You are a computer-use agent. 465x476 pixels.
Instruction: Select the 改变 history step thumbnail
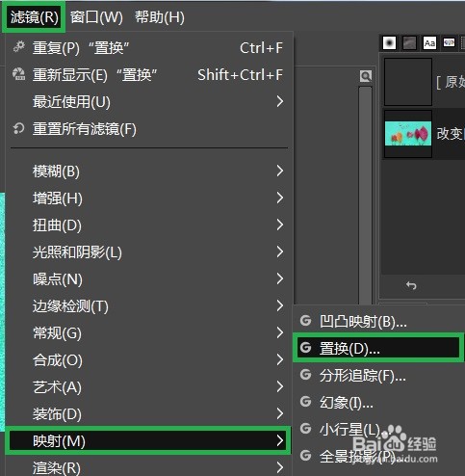coord(408,134)
